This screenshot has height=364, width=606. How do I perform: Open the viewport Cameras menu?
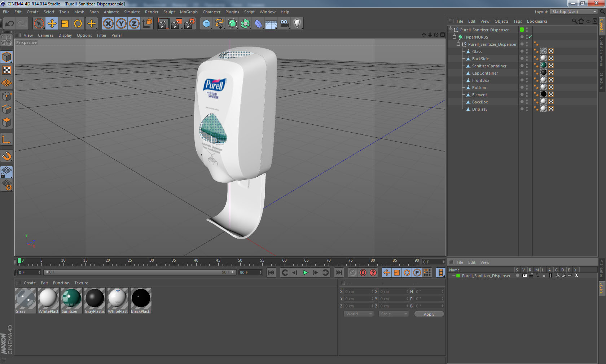tap(45, 35)
